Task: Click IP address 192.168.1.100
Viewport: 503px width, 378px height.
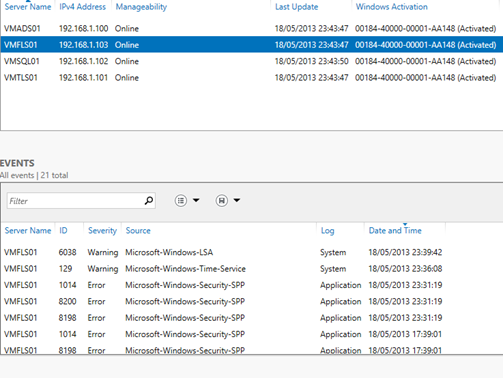Action: tap(83, 28)
